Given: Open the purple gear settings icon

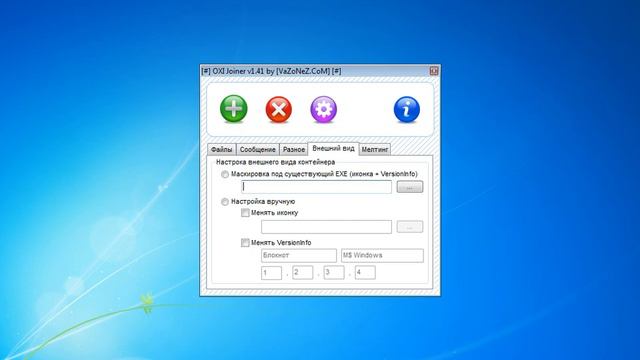Looking at the screenshot, I should (x=324, y=109).
